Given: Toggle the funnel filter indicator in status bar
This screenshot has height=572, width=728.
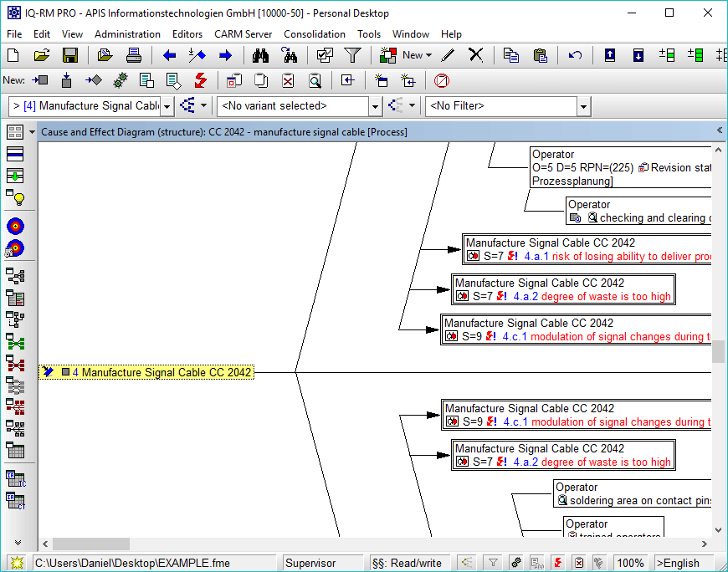Looking at the screenshot, I should [x=493, y=563].
